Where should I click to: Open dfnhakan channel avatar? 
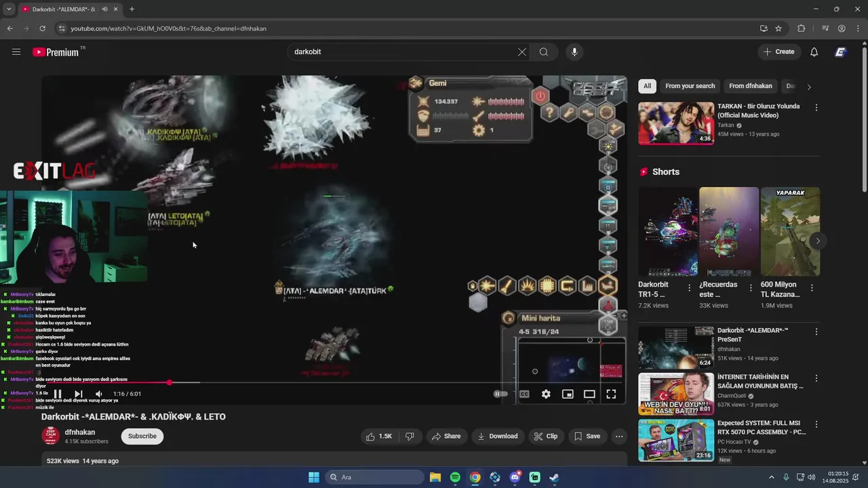coord(51,436)
